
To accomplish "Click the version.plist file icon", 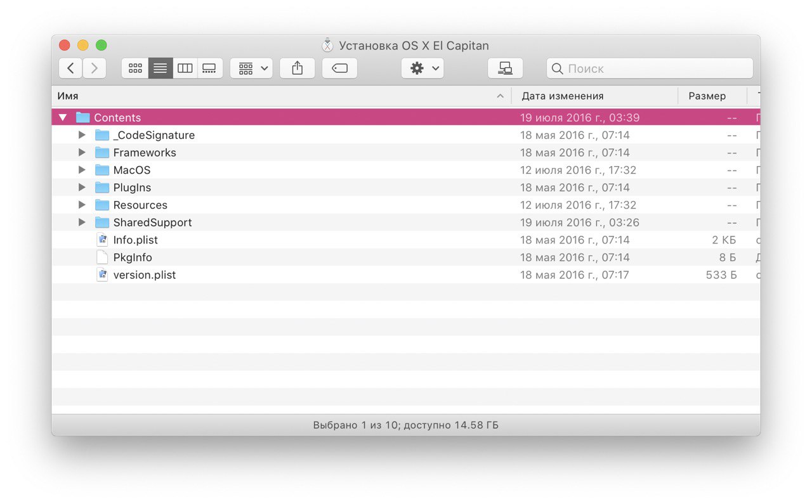I will (x=102, y=275).
